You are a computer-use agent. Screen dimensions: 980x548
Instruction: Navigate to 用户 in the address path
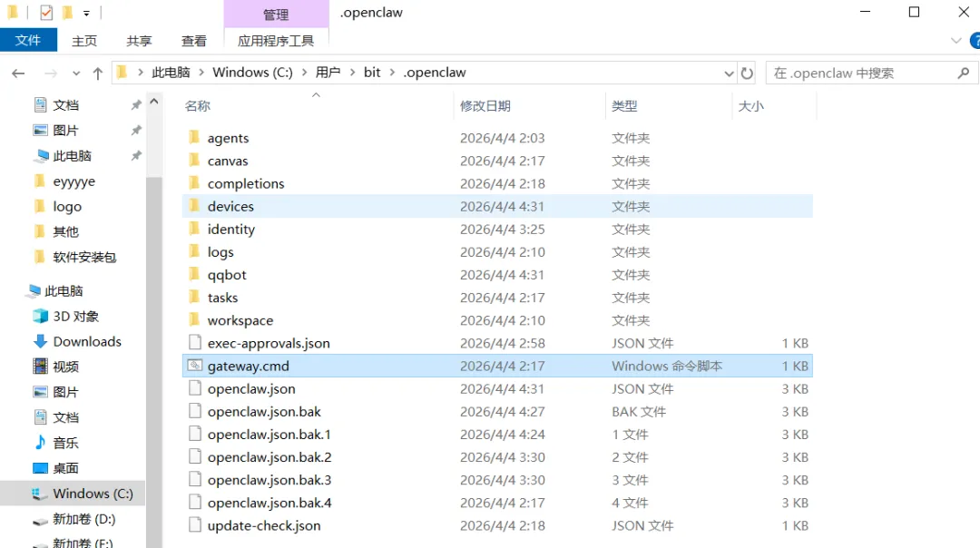(328, 73)
